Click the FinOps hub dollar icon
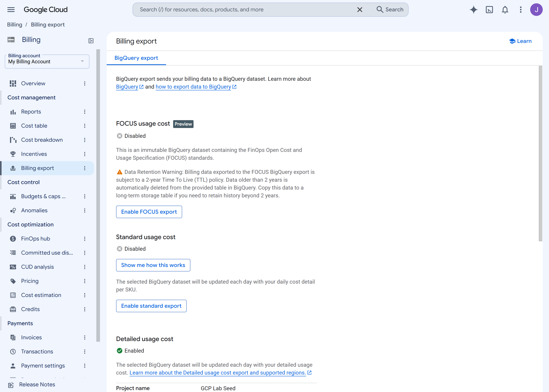549x392 pixels. click(13, 239)
